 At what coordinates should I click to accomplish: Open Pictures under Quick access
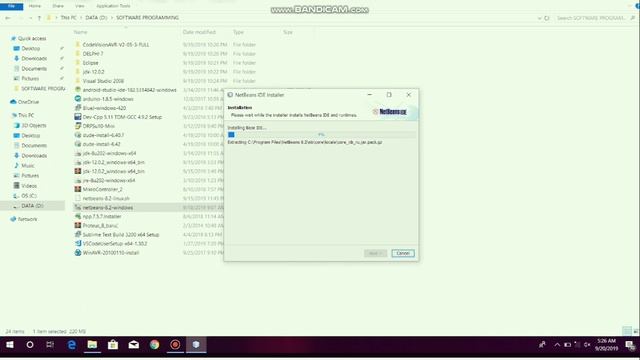30,79
